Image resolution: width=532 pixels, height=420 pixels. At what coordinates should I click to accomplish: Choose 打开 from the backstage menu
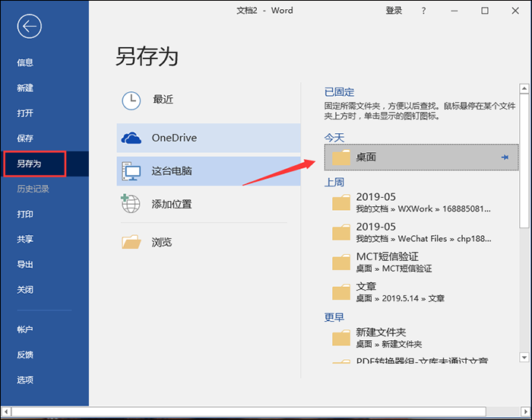coord(25,113)
